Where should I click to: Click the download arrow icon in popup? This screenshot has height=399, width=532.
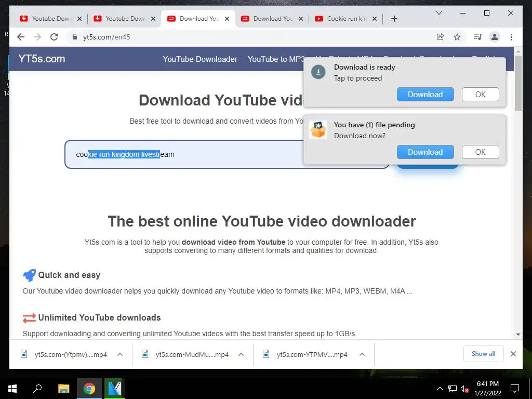tap(318, 72)
